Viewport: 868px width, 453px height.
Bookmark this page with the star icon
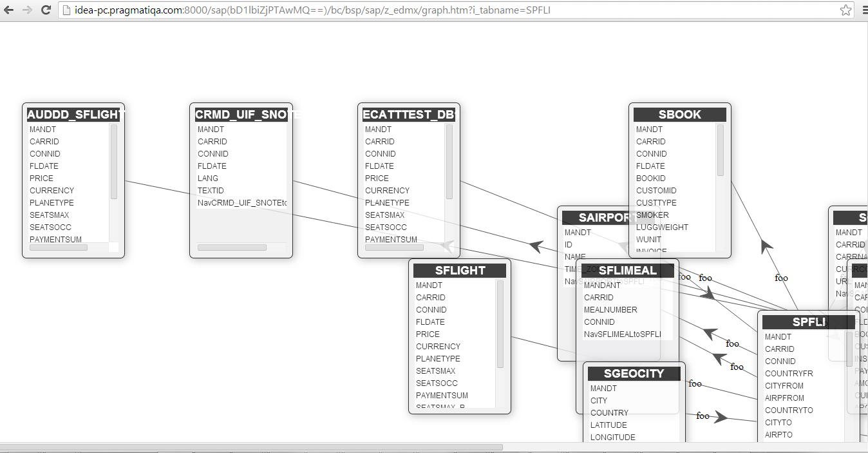tap(846, 10)
